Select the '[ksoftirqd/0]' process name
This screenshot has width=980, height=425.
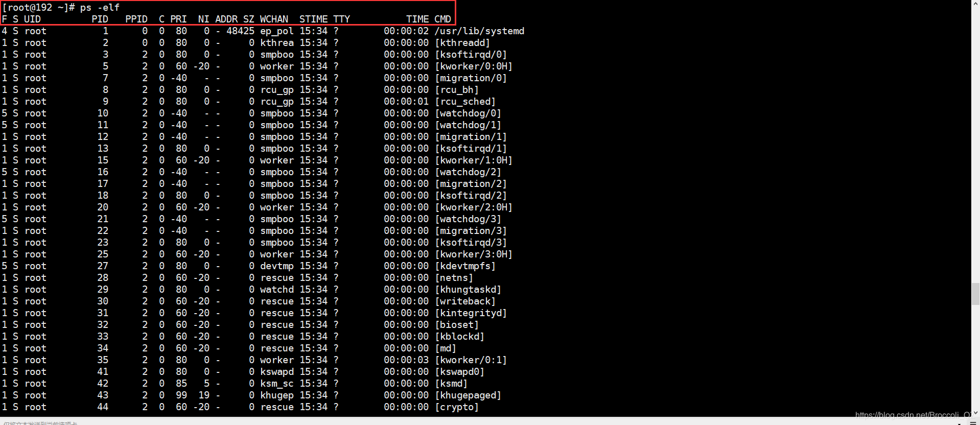471,55
